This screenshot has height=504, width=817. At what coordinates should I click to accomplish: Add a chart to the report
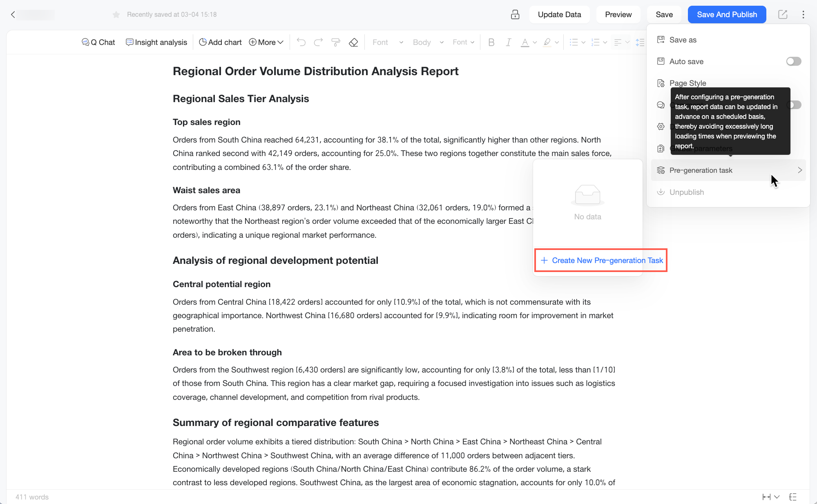click(220, 42)
